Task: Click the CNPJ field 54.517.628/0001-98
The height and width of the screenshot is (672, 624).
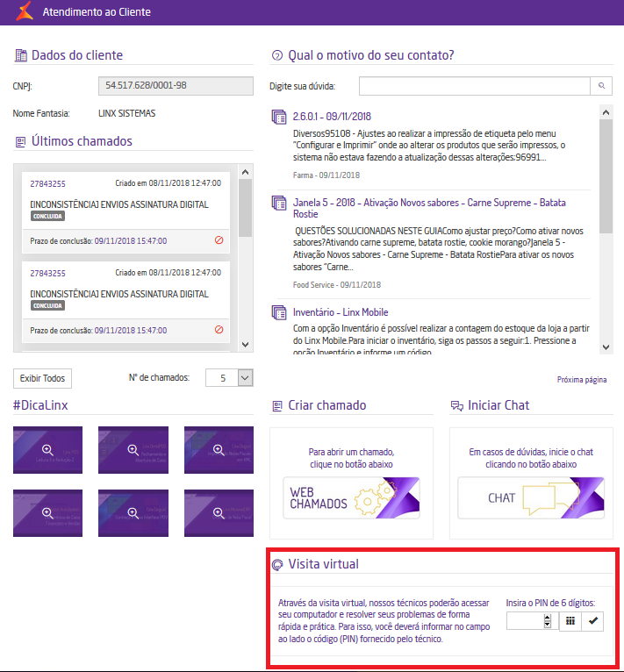Action: (x=176, y=86)
